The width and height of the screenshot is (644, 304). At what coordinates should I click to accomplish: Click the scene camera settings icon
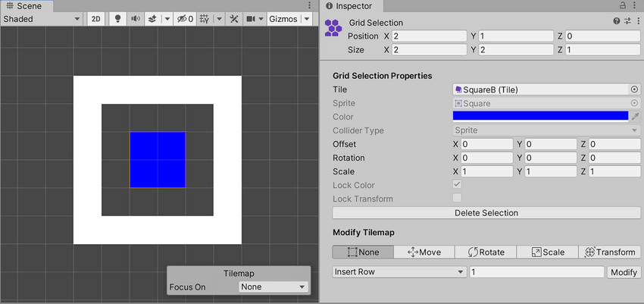pyautogui.click(x=252, y=19)
